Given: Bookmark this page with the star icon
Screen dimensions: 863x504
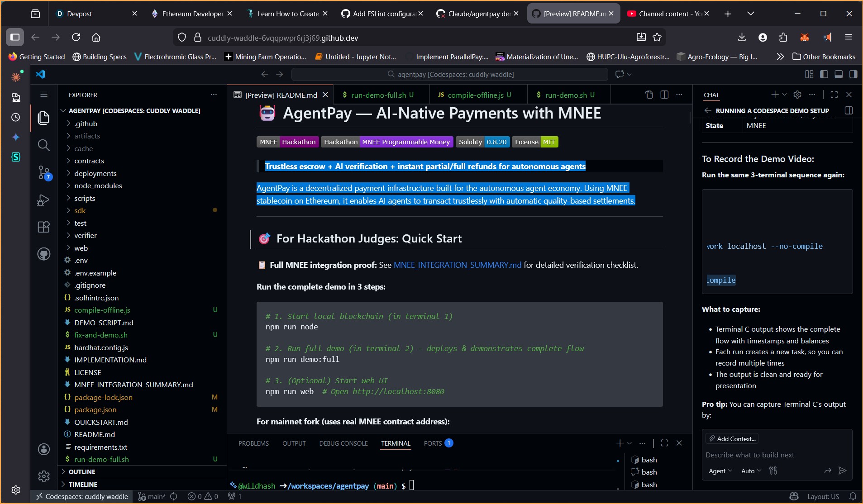Looking at the screenshot, I should pyautogui.click(x=657, y=38).
